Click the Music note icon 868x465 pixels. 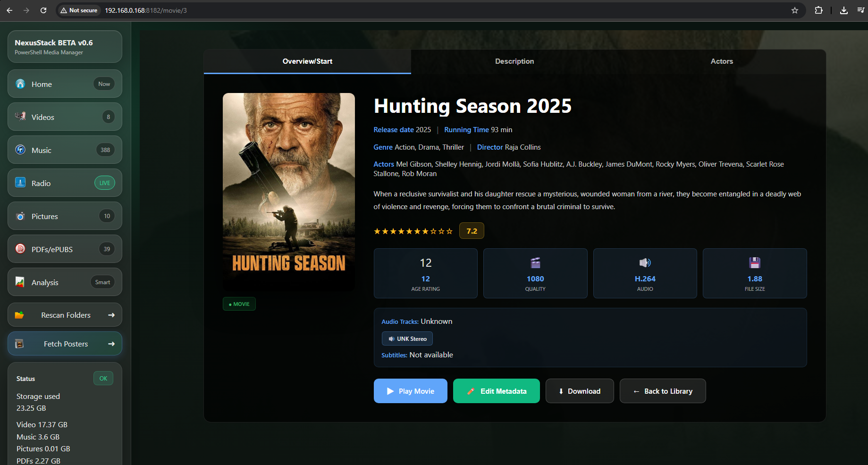[x=20, y=150]
